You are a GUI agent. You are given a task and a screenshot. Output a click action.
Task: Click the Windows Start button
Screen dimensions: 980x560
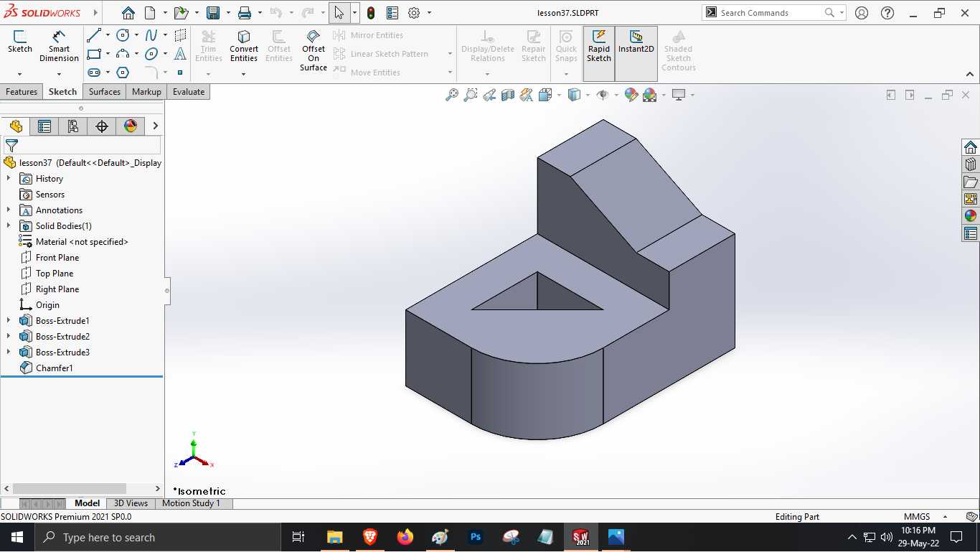(17, 537)
